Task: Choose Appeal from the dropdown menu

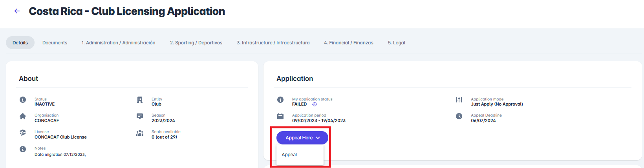Action: pyautogui.click(x=289, y=155)
